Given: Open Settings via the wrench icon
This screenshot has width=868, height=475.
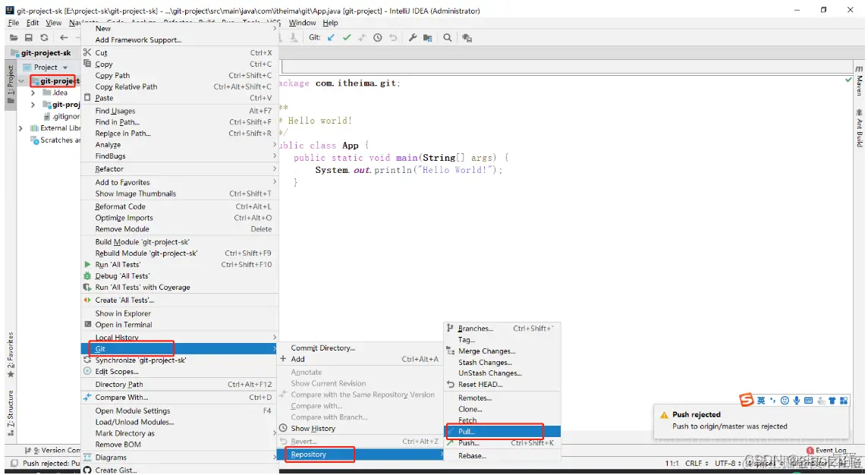Looking at the screenshot, I should pos(413,38).
